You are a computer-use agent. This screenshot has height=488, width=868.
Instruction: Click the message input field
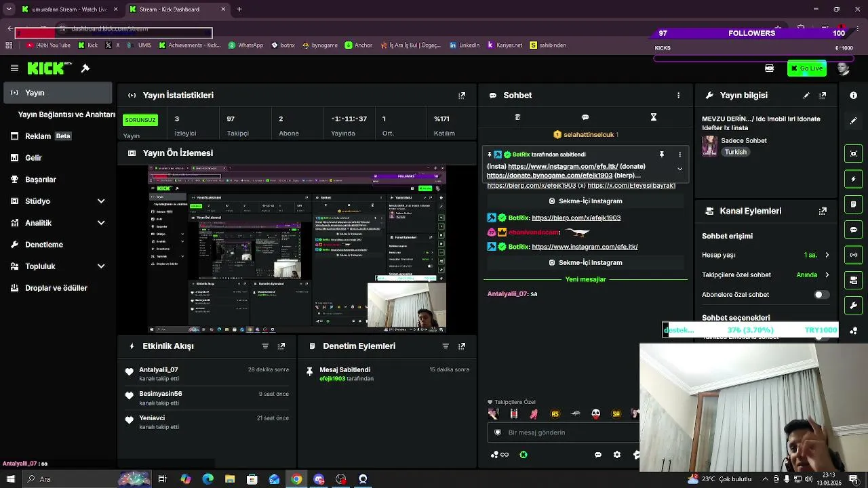(x=564, y=432)
